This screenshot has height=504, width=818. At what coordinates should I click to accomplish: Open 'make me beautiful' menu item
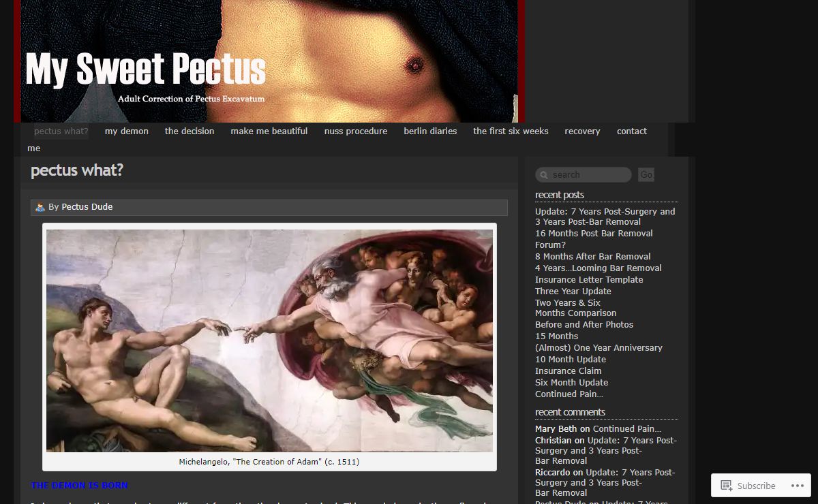(269, 131)
